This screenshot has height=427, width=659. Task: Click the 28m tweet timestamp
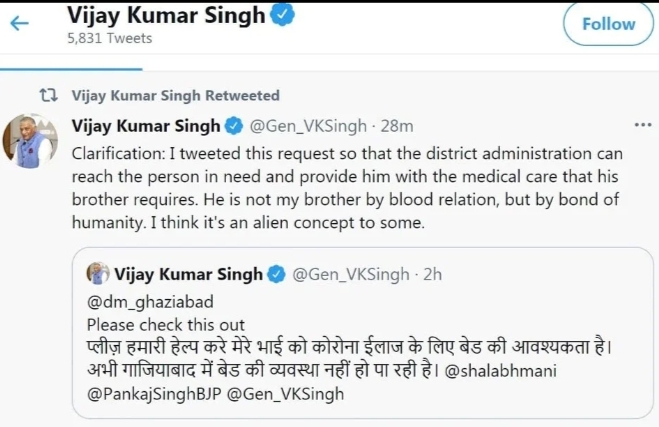(396, 127)
